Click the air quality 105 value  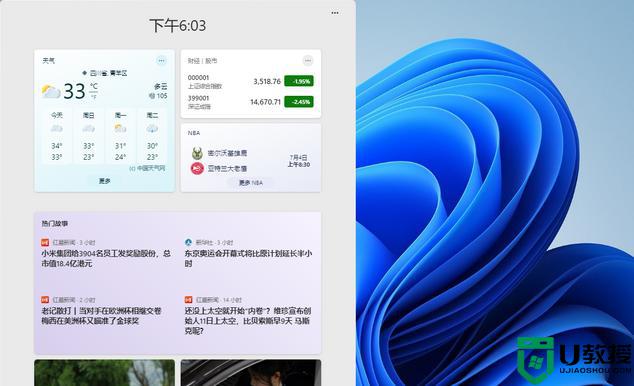pyautogui.click(x=158, y=96)
